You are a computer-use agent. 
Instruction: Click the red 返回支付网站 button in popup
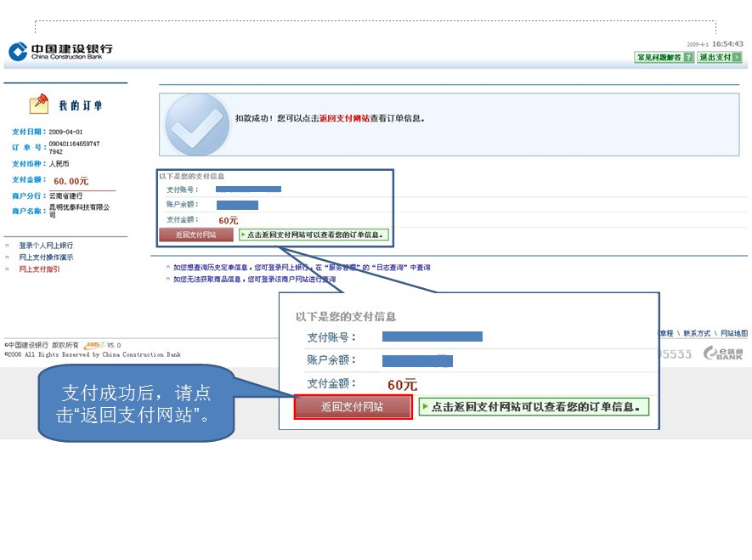tap(352, 407)
